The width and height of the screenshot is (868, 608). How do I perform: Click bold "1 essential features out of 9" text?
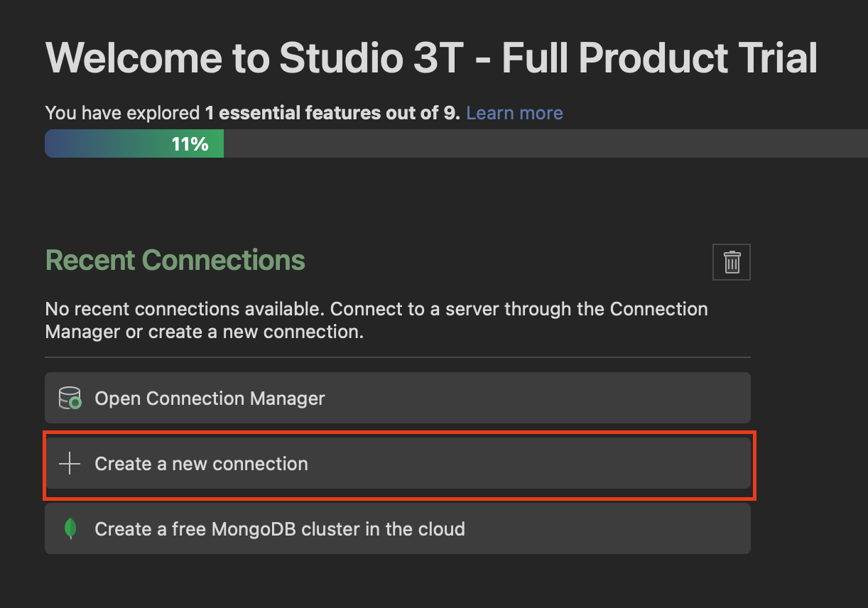332,113
